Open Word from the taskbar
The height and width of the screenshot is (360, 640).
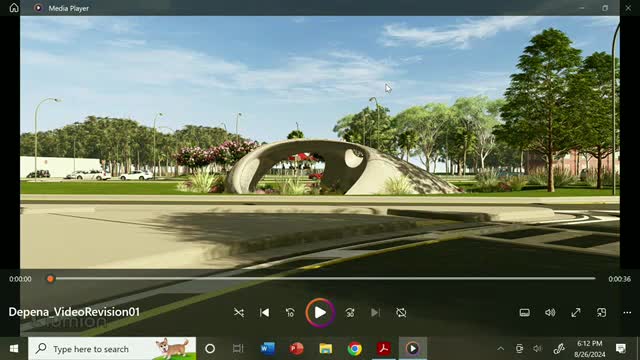[268, 349]
